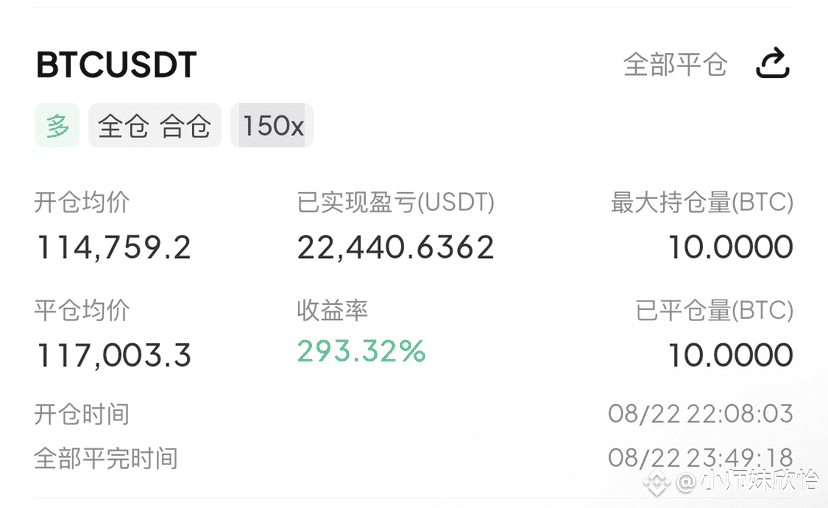Click the BTCUSDT pair title
This screenshot has width=828, height=508.
[116, 65]
